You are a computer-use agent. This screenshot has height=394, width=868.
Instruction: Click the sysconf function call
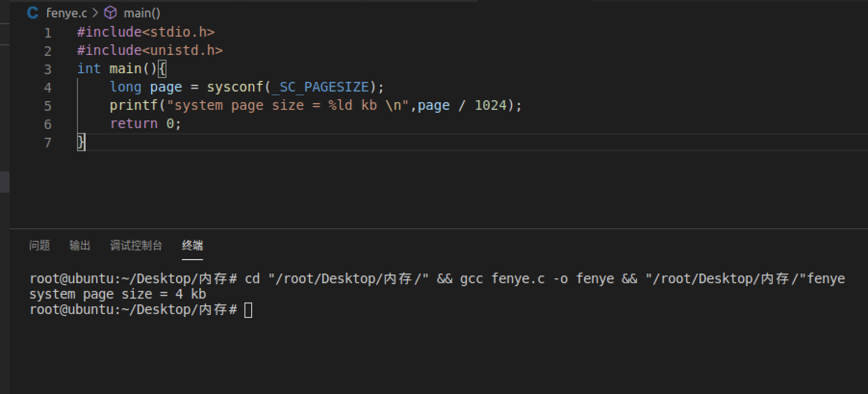click(x=235, y=87)
